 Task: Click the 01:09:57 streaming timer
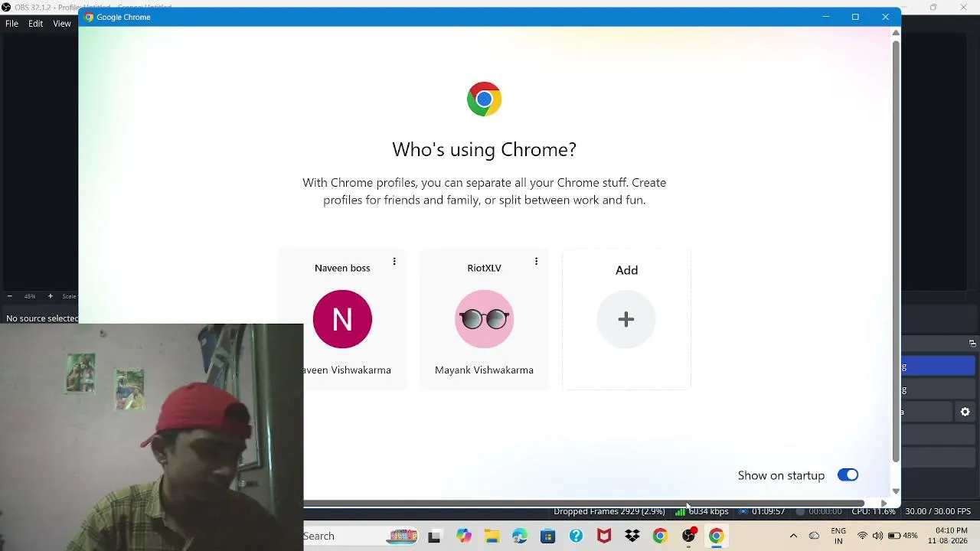pyautogui.click(x=768, y=511)
